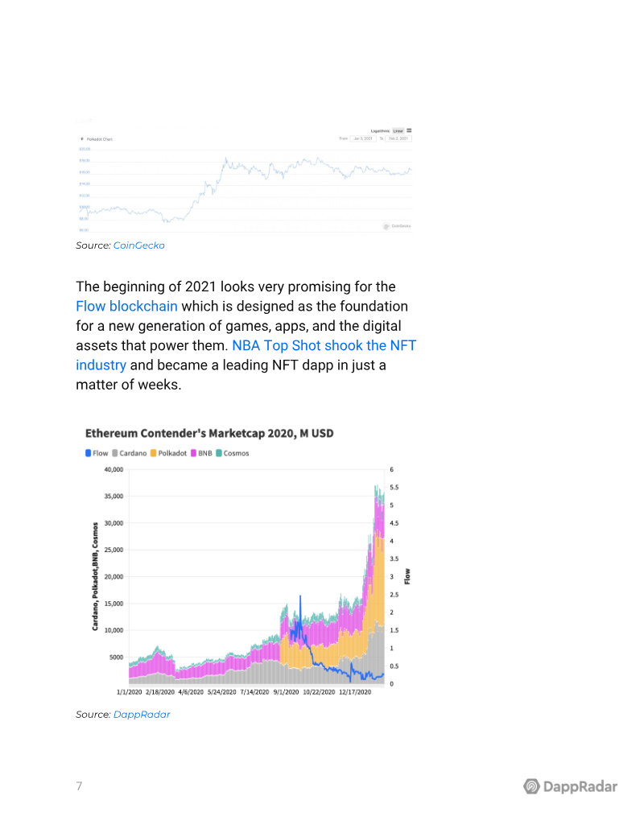Click the DappRadar logo icon
The height and width of the screenshot is (833, 644).
pyautogui.click(x=531, y=786)
